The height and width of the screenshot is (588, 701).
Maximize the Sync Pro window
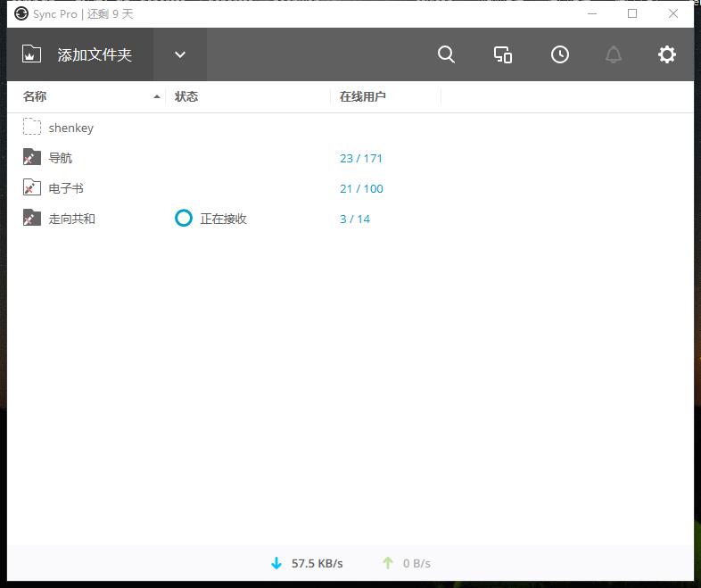coord(632,14)
